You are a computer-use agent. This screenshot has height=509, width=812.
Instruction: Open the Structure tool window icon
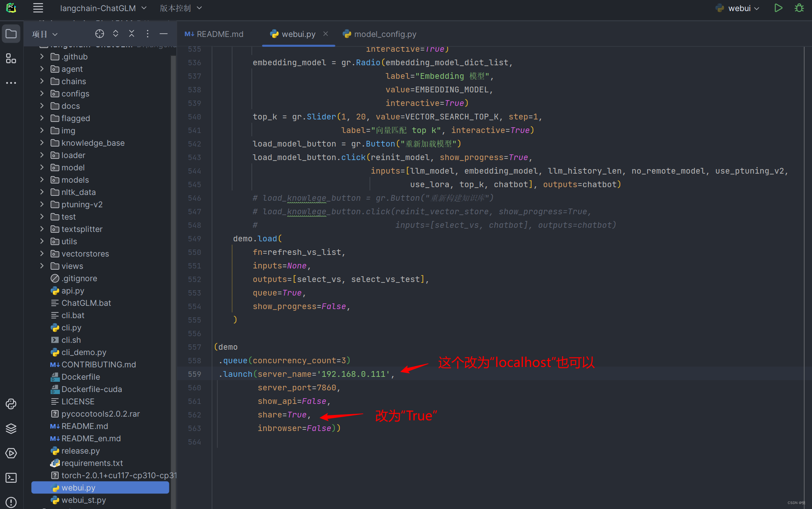click(11, 59)
